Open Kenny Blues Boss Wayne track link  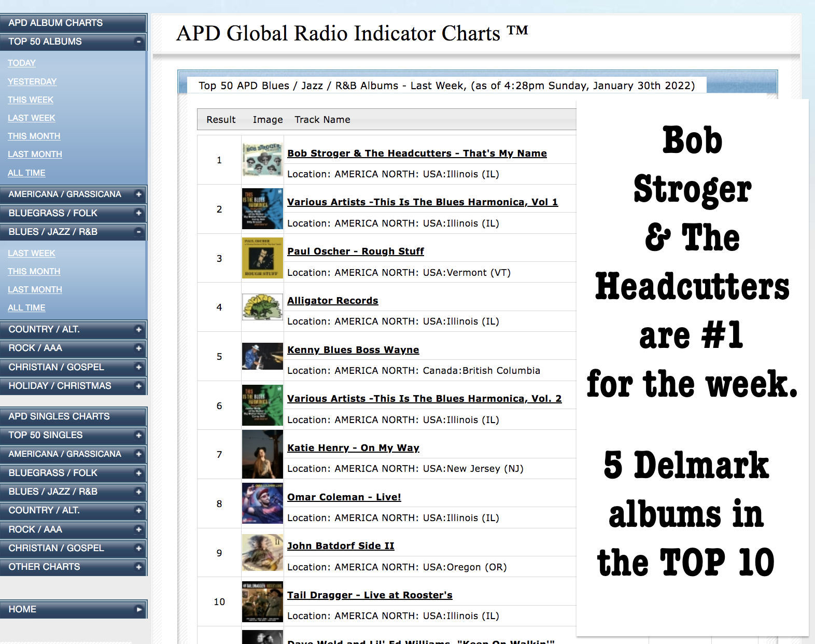[x=353, y=350]
